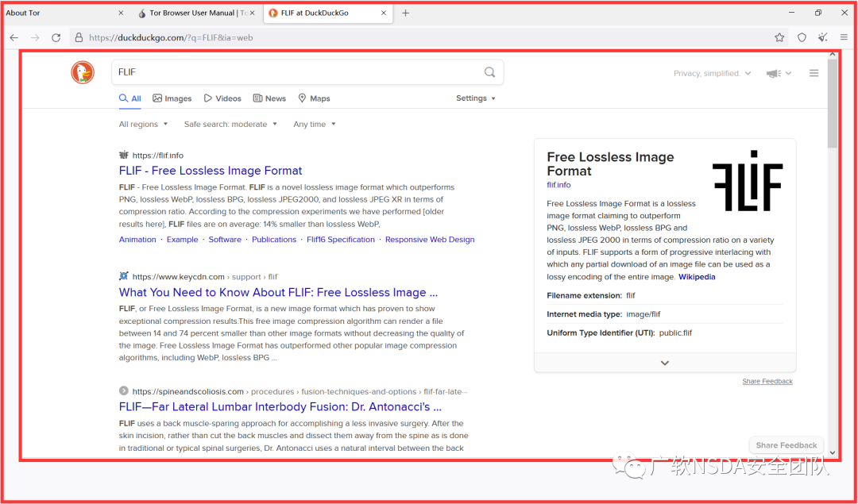Close the FLIF at DuckDuckGo tab
Image resolution: width=858 pixels, height=504 pixels.
point(384,13)
